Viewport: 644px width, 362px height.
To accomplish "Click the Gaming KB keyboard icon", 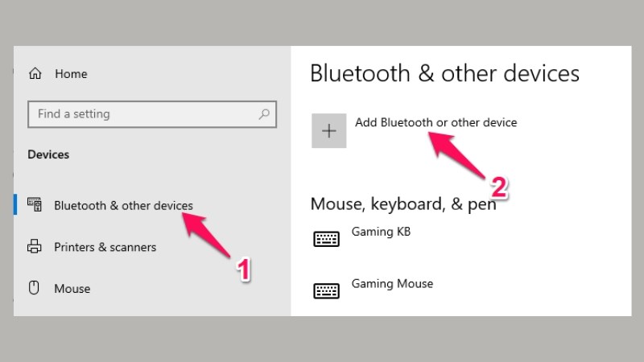I will [x=326, y=239].
